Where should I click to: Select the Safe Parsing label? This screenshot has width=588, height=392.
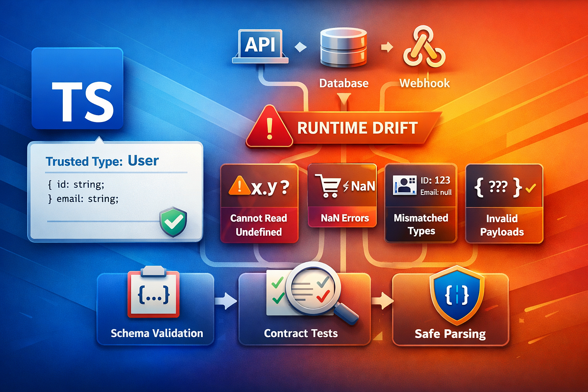(x=450, y=334)
